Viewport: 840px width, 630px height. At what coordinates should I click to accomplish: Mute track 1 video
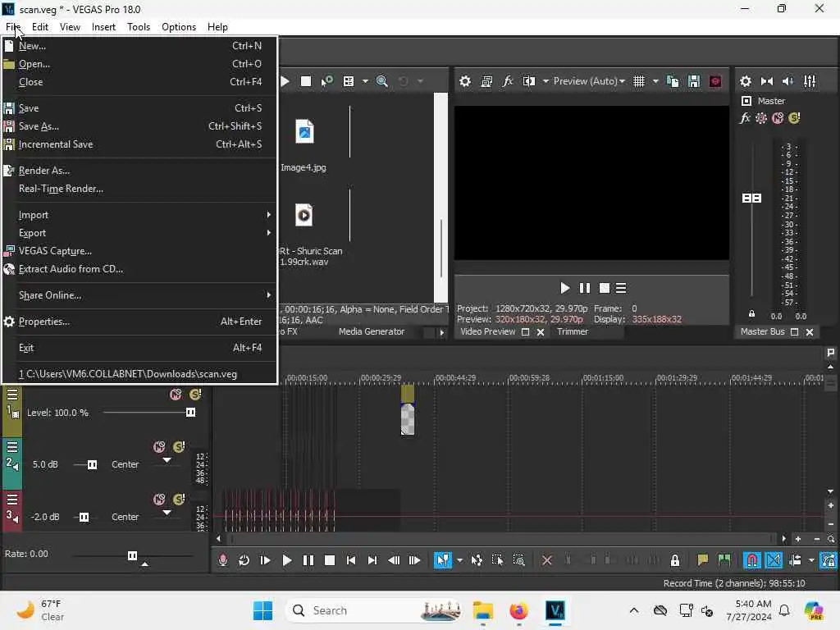click(176, 395)
